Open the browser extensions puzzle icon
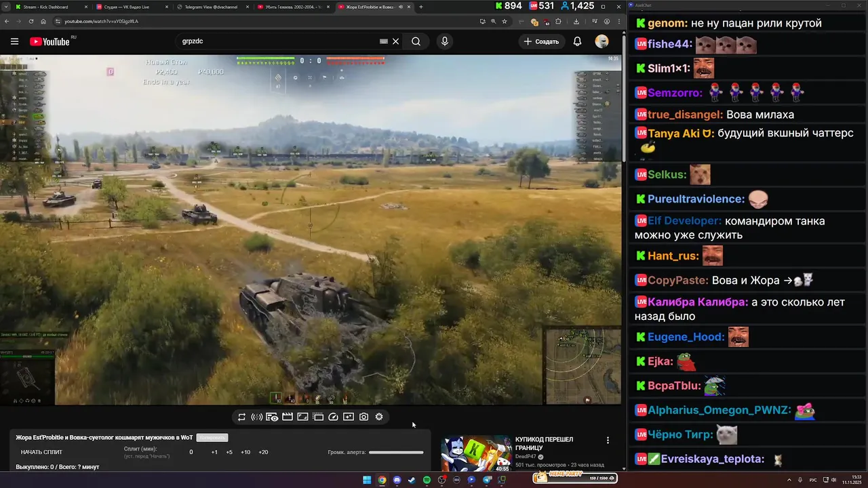868x488 pixels. click(x=558, y=21)
